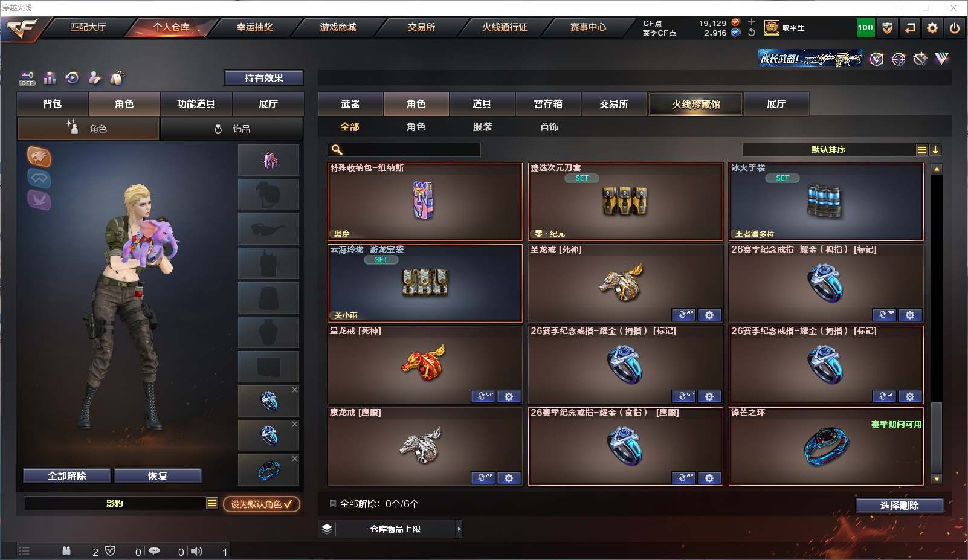Open the ranking podium icon
The width and height of the screenshot is (968, 560).
tap(50, 78)
